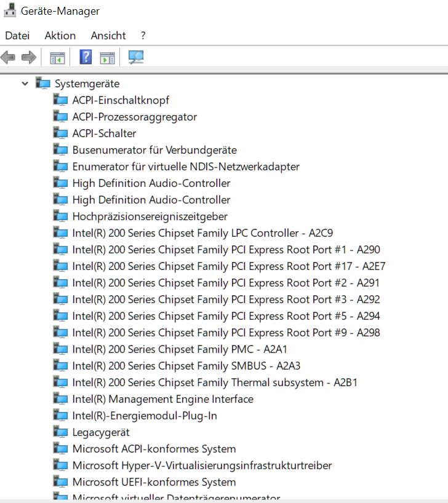448x503 pixels.
Task: Click the icon beside Chipset Family PMC - A2A1
Action: pyautogui.click(x=60, y=349)
